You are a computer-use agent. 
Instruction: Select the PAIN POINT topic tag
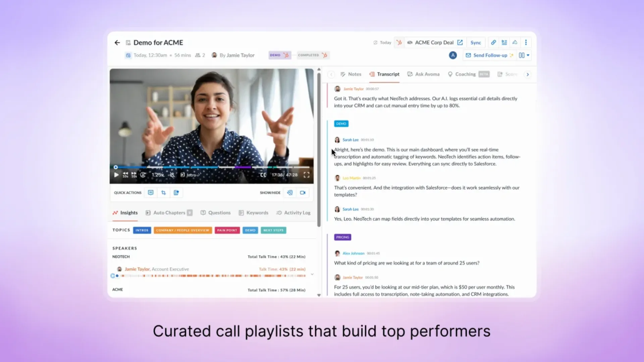tap(227, 230)
